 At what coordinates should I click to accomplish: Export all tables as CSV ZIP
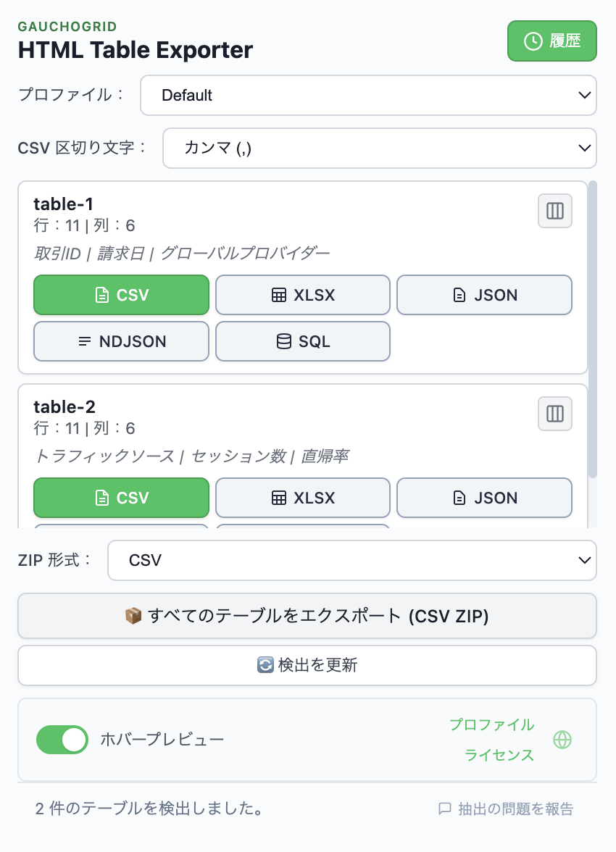[307, 616]
